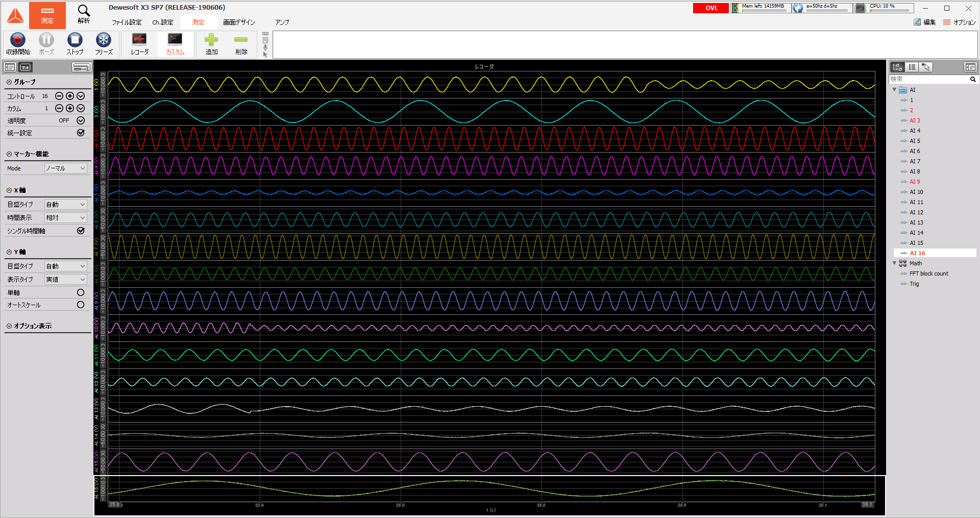Screen dimensions: 980x518
Task: Click the note event icon in toolbar
Action: [265, 40]
